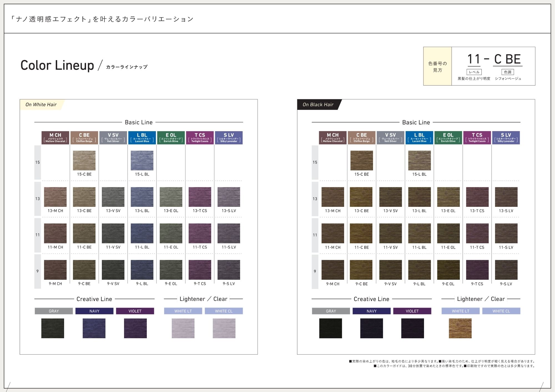Click the T CS Twilight Cassis header on white hair

[x=200, y=138]
